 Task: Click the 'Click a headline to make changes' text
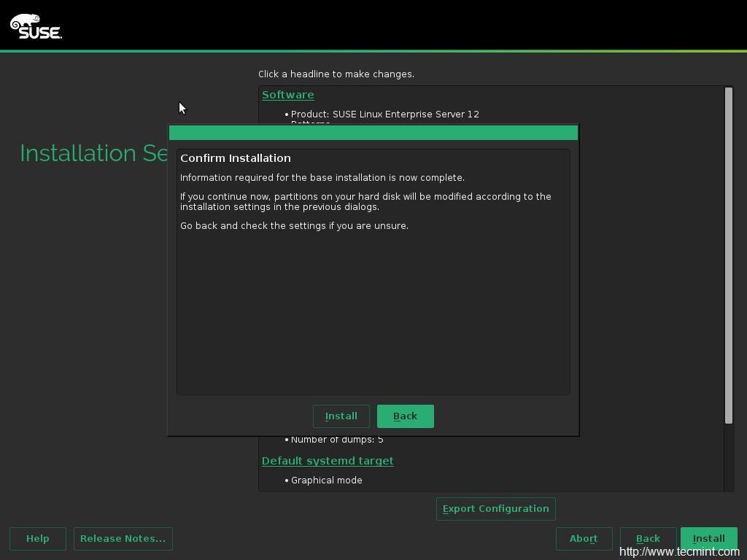(x=336, y=74)
